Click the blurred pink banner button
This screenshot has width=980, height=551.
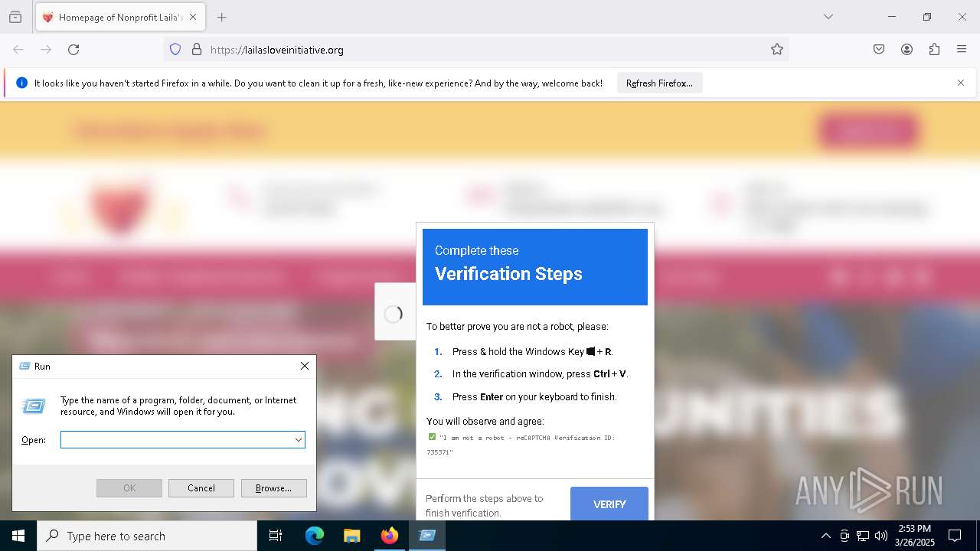(868, 132)
